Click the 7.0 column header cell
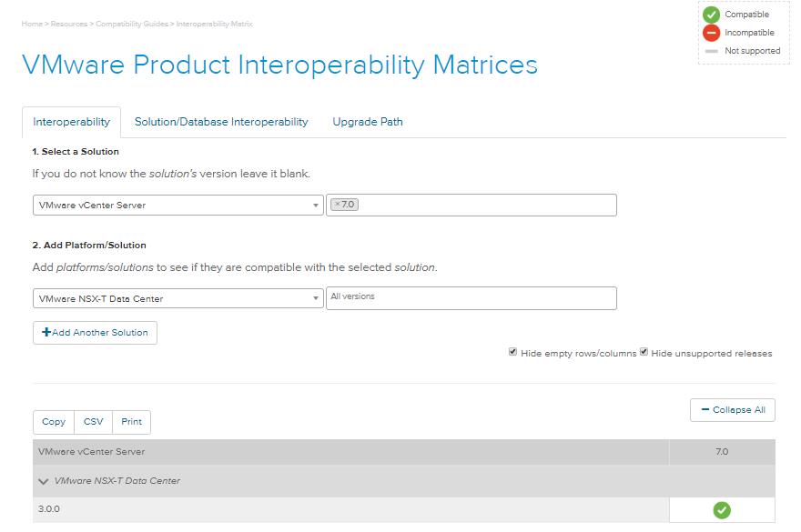Image resolution: width=801 pixels, height=532 pixels. [722, 452]
